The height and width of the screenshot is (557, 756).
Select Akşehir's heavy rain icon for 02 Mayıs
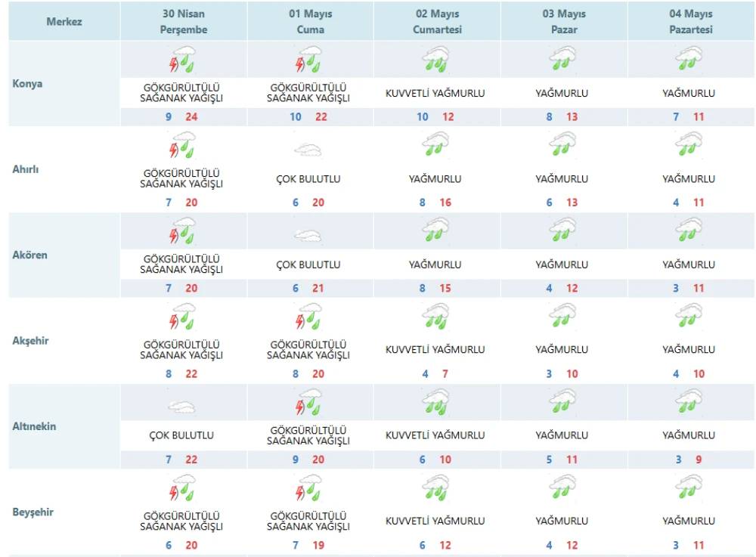[x=435, y=316]
